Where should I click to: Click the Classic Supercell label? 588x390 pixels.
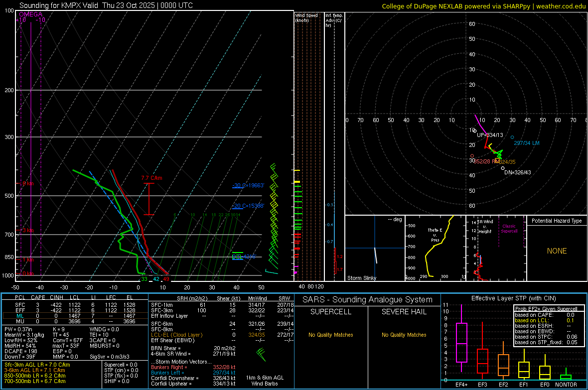point(509,229)
